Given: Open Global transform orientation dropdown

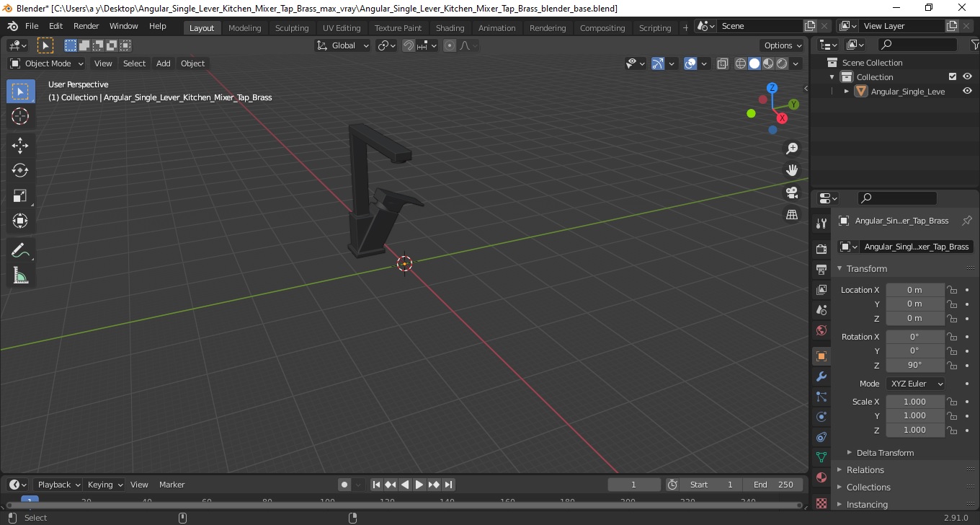Looking at the screenshot, I should tap(343, 45).
